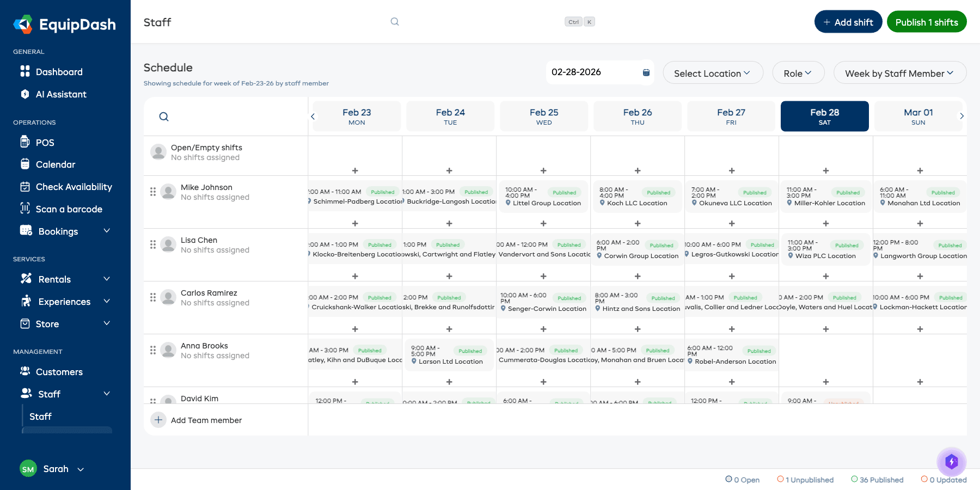Open the Select Location dropdown

click(713, 72)
